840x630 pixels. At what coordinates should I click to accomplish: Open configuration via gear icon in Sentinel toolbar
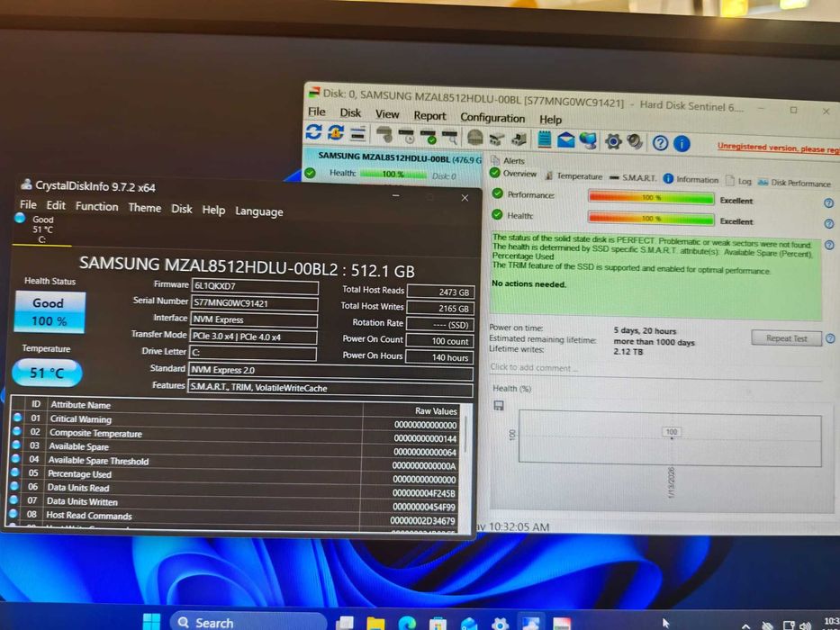click(613, 141)
